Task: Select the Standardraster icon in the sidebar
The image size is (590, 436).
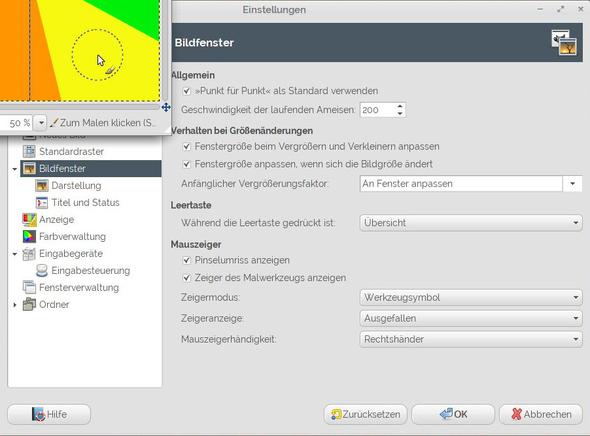Action: coord(29,151)
